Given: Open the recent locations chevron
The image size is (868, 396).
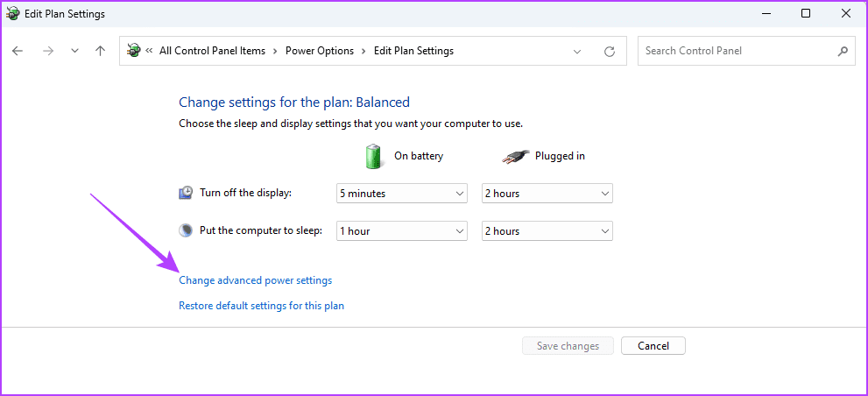Looking at the screenshot, I should click(x=74, y=51).
